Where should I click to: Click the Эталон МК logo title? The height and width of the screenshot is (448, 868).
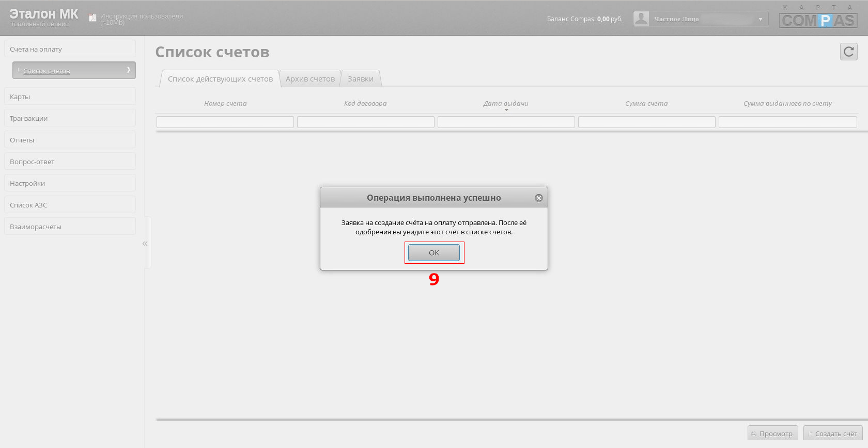click(x=44, y=14)
